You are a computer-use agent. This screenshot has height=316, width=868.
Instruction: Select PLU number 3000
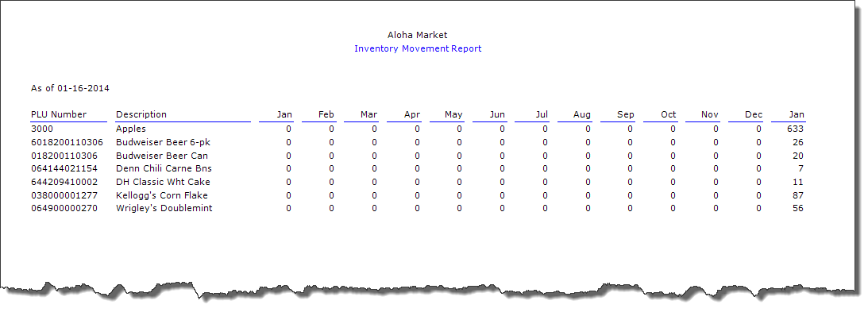click(41, 129)
